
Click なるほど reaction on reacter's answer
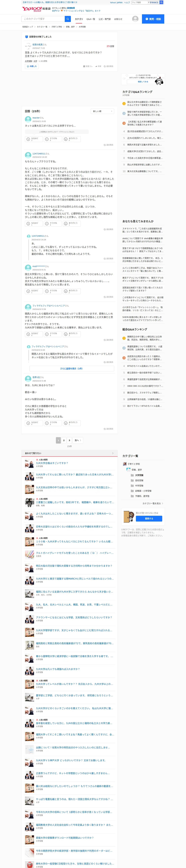pyautogui.click(x=34, y=139)
